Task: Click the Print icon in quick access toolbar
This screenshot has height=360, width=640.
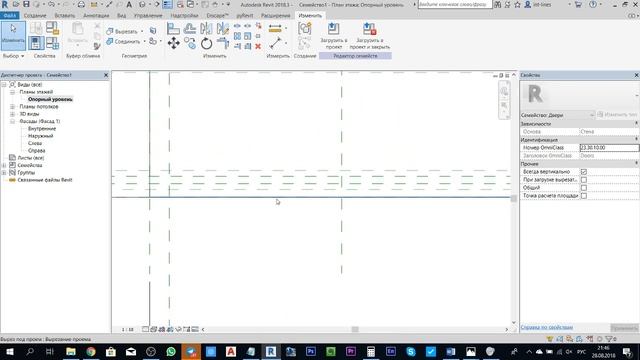Action: point(81,4)
